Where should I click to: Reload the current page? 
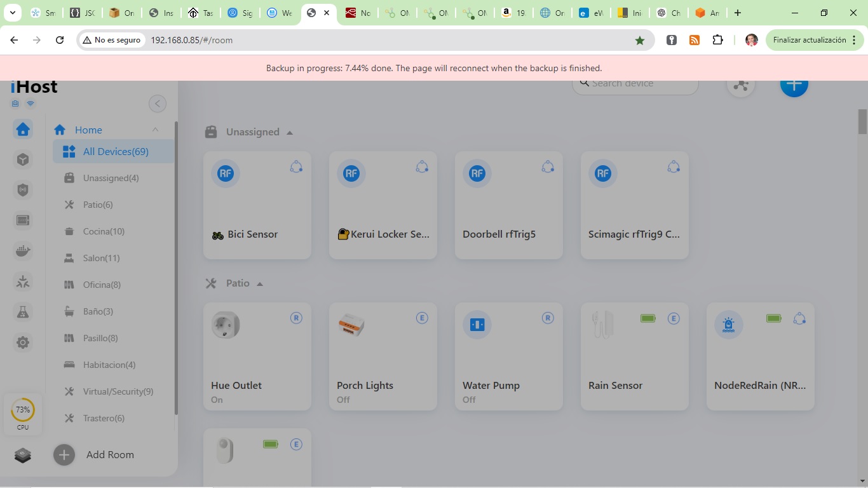[60, 40]
